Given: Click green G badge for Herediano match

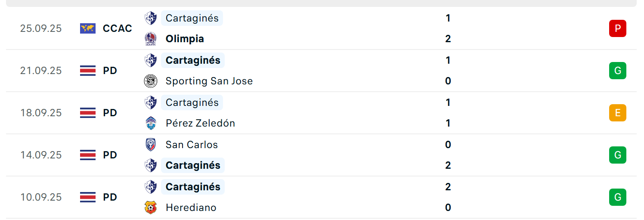Looking at the screenshot, I should pyautogui.click(x=617, y=197).
